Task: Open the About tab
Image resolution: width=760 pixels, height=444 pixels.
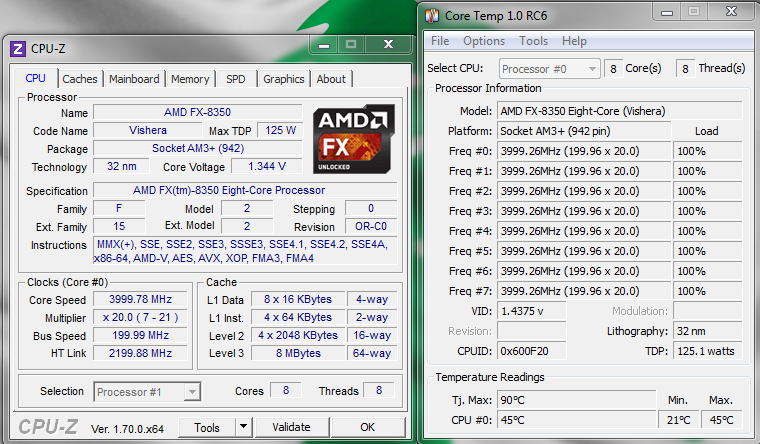Action: tap(331, 79)
